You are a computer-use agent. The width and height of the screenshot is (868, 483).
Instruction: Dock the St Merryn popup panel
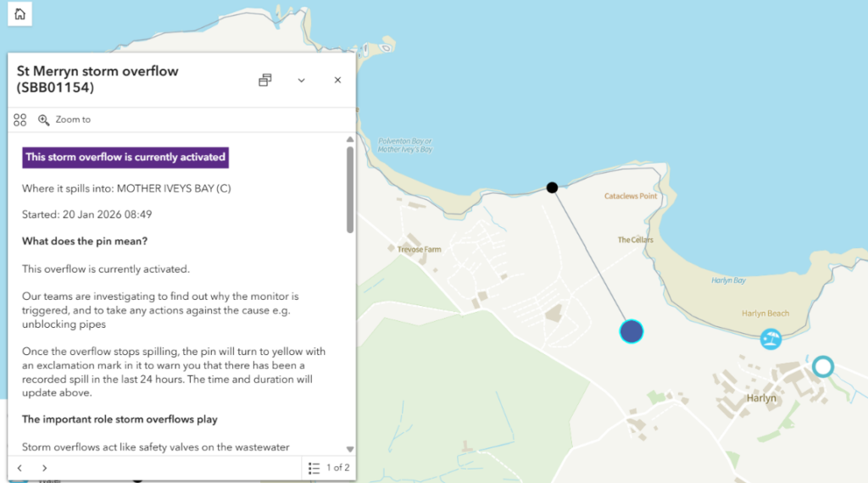tap(265, 80)
